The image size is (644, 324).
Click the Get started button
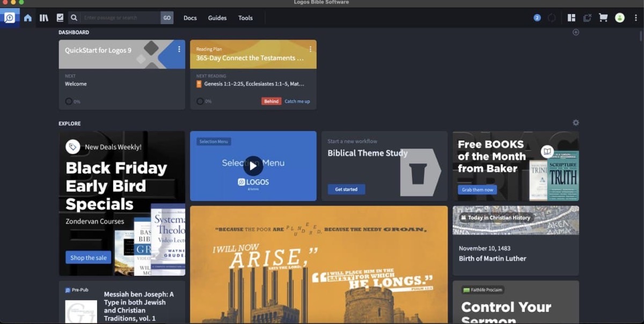pyautogui.click(x=346, y=189)
